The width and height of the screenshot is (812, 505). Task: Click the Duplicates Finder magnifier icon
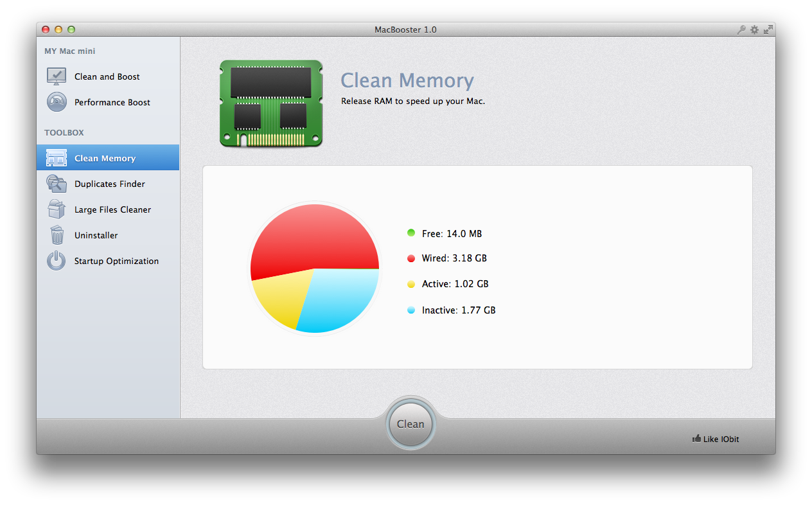click(x=57, y=184)
